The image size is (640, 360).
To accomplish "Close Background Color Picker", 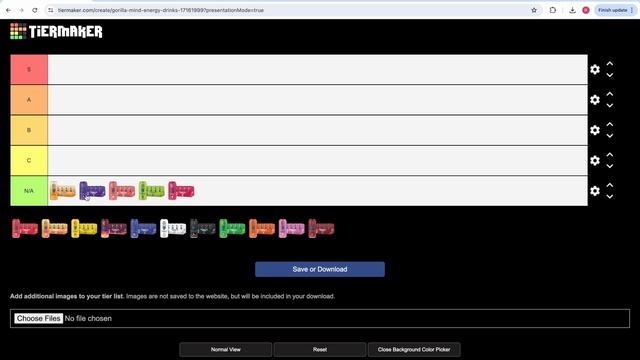I will [x=414, y=349].
